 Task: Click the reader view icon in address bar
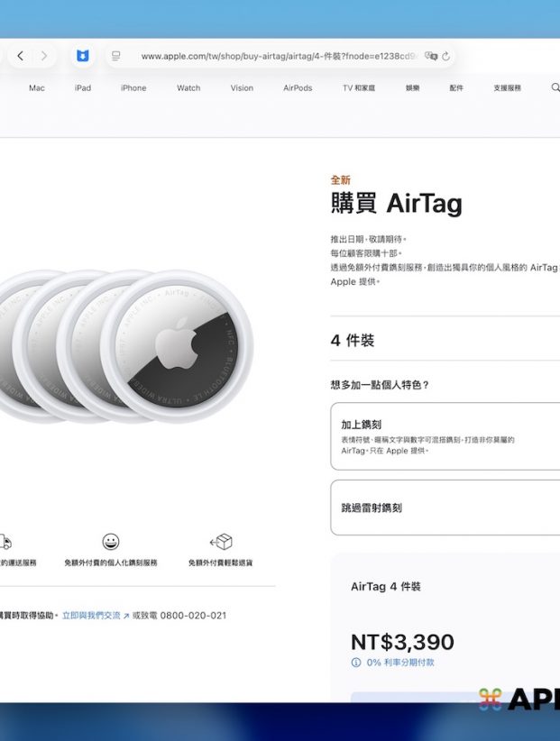[115, 56]
